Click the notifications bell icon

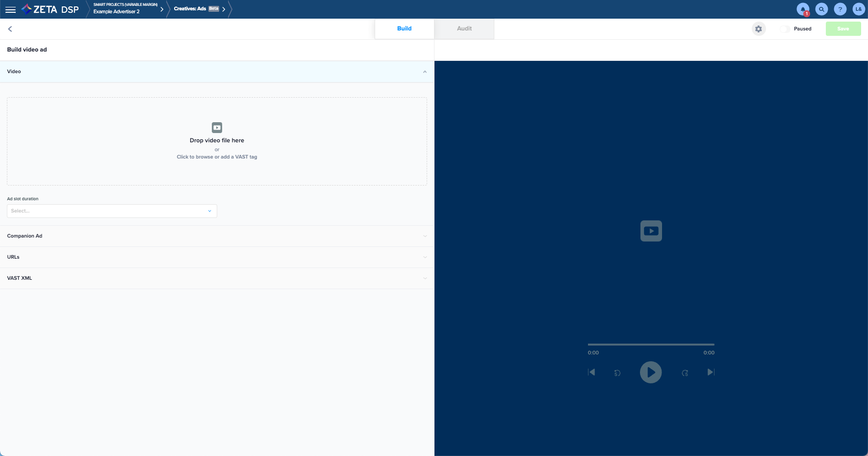tap(803, 9)
